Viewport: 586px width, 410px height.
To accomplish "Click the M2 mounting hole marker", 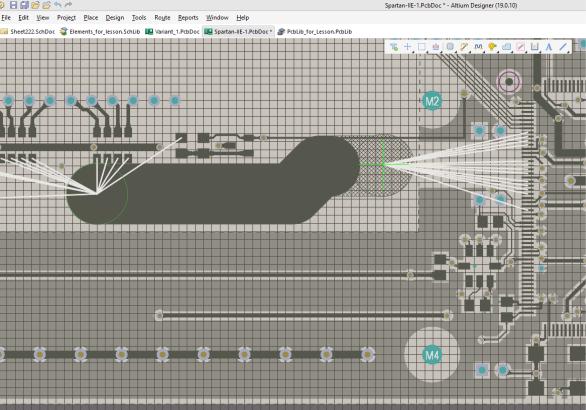I will click(x=432, y=101).
